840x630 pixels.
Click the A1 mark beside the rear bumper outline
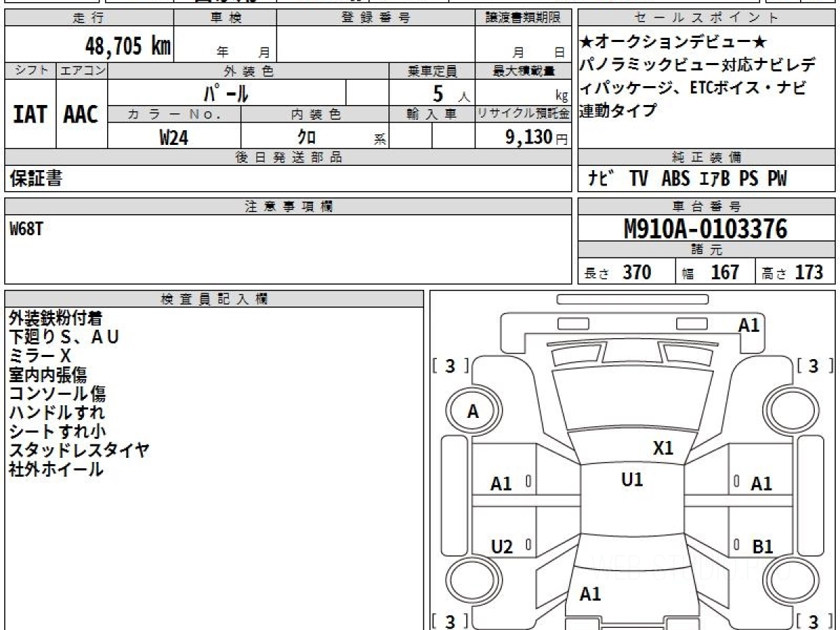click(748, 325)
